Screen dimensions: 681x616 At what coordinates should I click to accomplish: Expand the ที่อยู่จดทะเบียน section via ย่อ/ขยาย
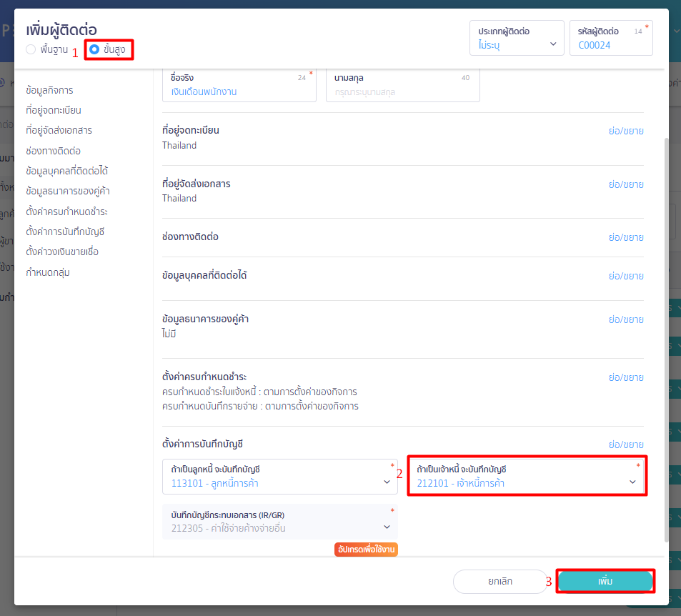625,131
